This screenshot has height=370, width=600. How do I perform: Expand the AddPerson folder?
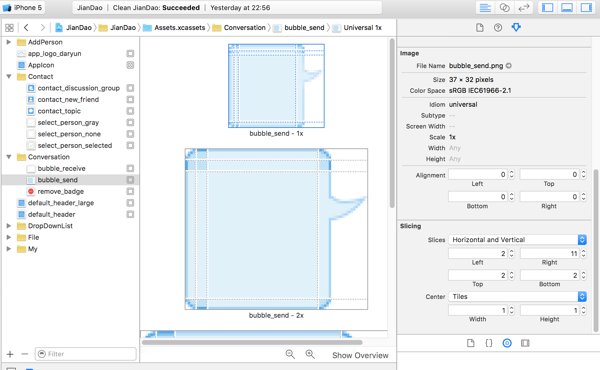point(8,42)
